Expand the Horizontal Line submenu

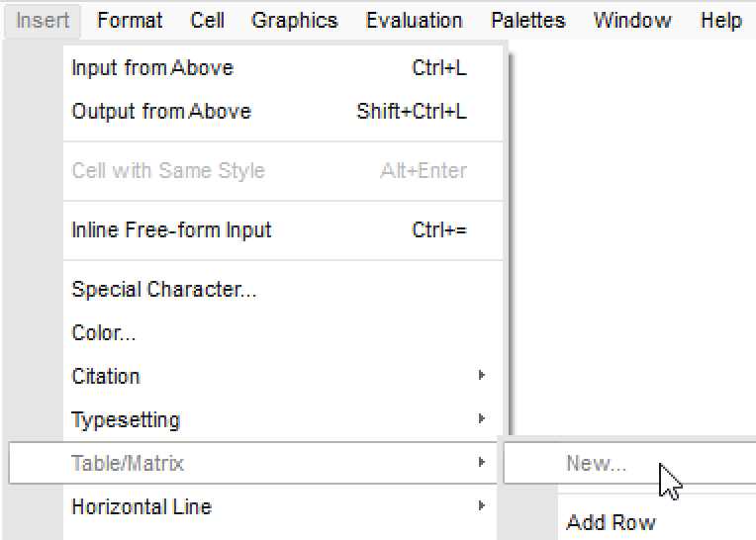tap(142, 507)
